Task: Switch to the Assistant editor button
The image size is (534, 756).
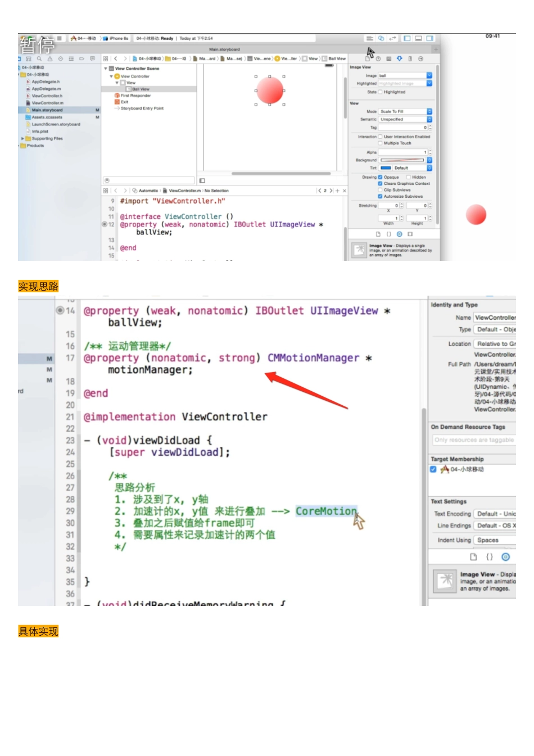Action: 381,38
